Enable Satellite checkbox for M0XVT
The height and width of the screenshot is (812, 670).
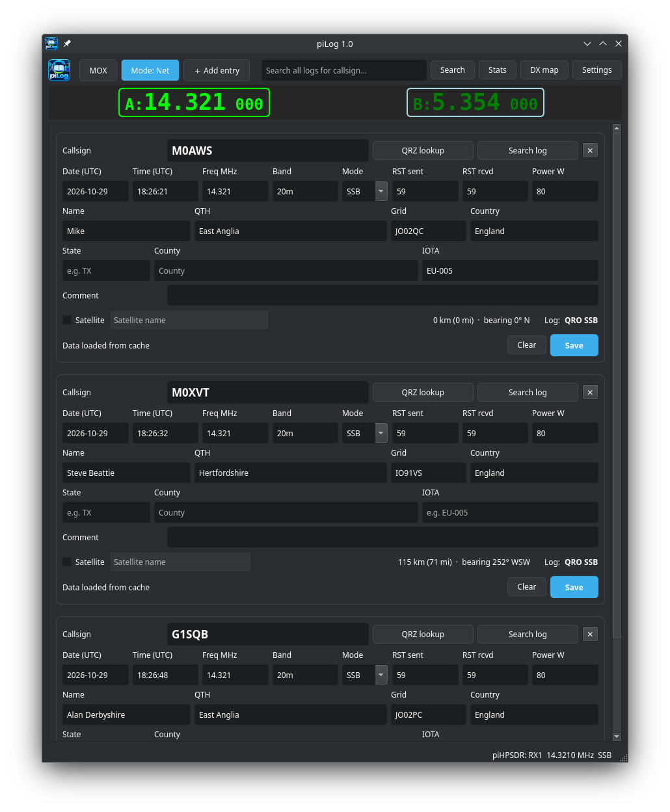(67, 562)
